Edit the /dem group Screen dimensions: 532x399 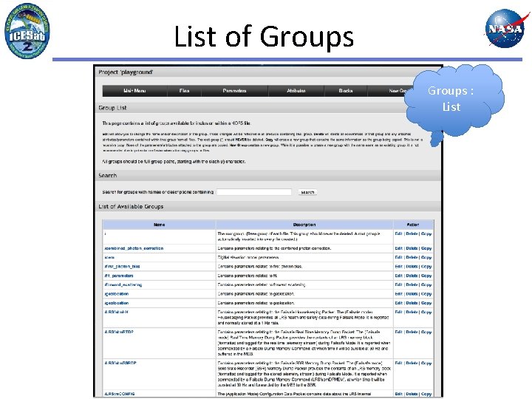coord(399,258)
